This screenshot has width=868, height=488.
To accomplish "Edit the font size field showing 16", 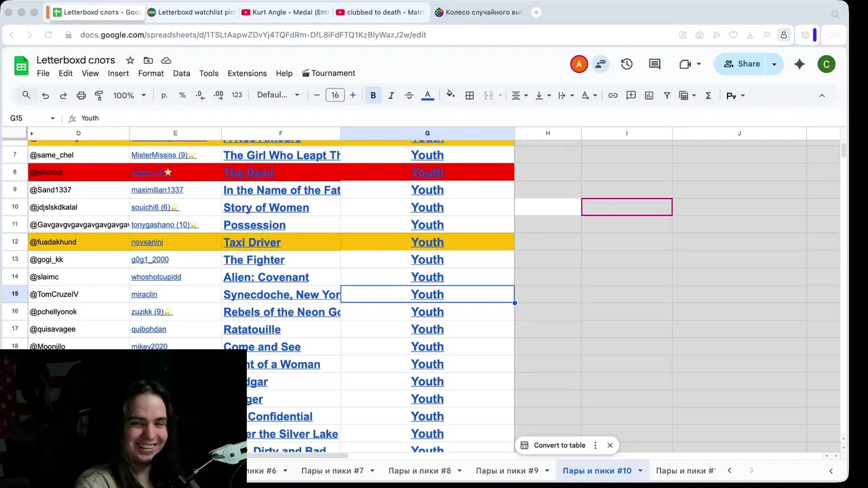I will point(335,96).
